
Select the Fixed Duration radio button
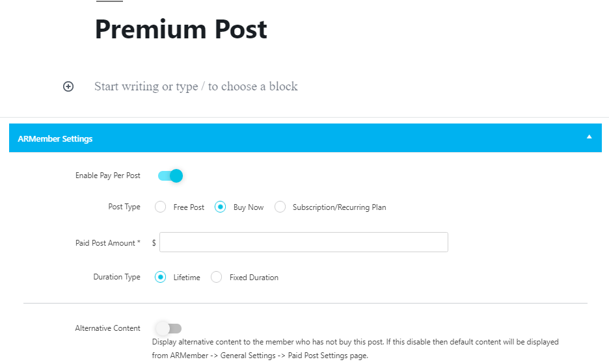[216, 277]
